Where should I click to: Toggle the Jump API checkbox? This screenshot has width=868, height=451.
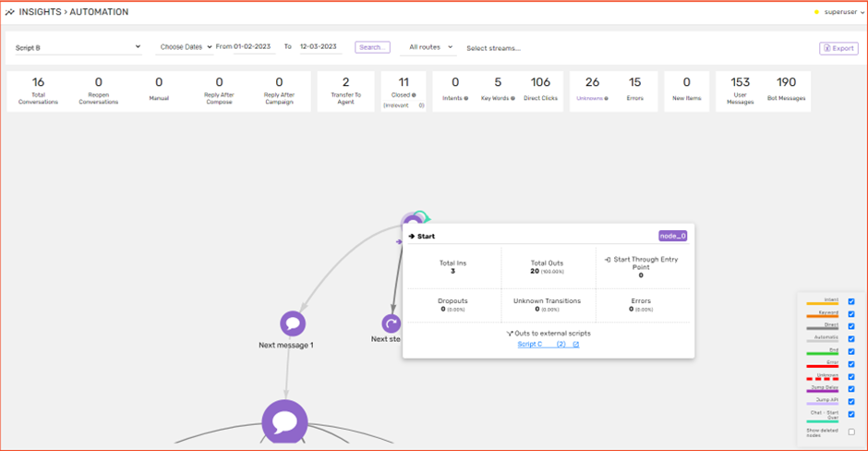[x=851, y=402]
